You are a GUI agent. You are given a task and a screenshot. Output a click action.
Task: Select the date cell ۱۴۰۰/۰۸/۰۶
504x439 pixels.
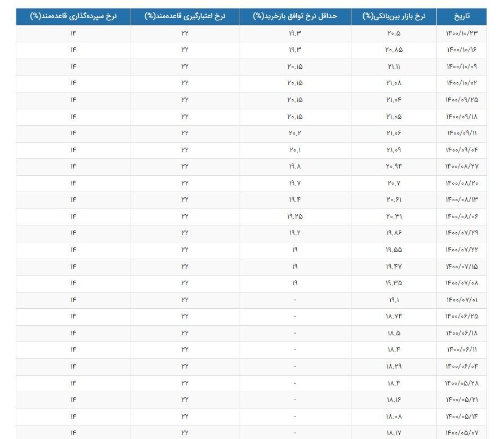point(462,216)
